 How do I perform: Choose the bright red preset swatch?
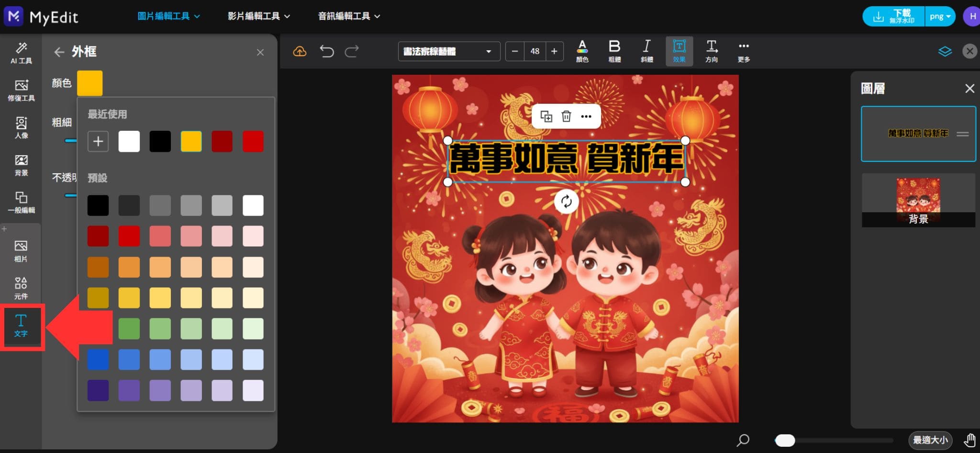pyautogui.click(x=129, y=236)
